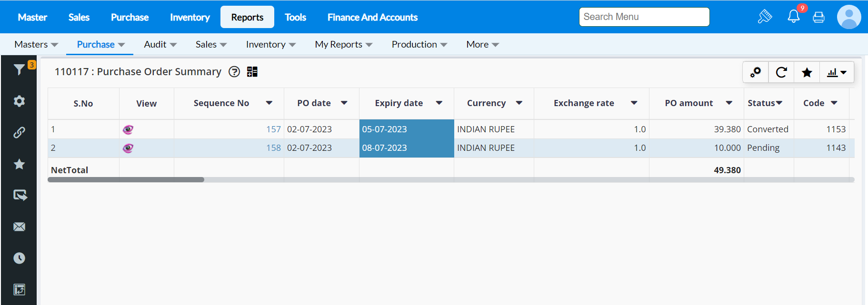The image size is (868, 305).
Task: Open the chart type dropdown
Action: (x=837, y=72)
